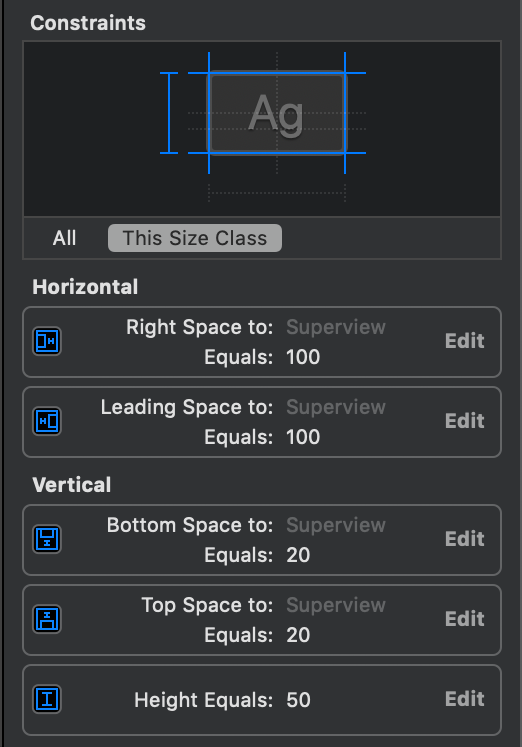The image size is (522, 747).
Task: Click the Height Equals constraint icon
Action: click(47, 699)
